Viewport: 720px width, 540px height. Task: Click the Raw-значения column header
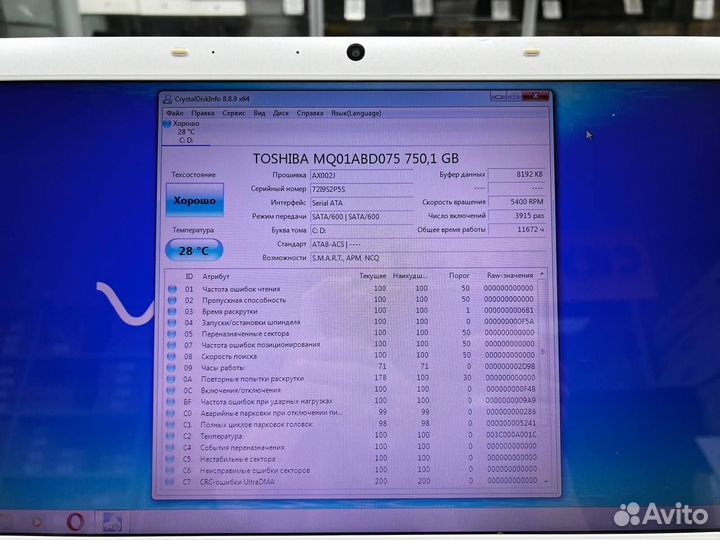510,276
